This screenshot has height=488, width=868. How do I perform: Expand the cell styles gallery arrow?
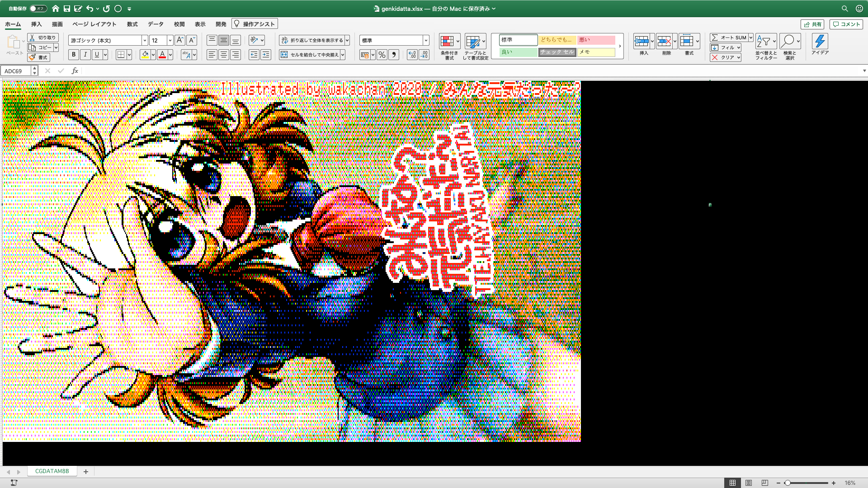tap(620, 46)
